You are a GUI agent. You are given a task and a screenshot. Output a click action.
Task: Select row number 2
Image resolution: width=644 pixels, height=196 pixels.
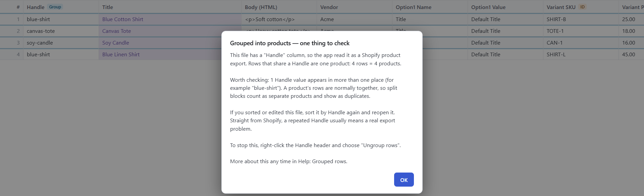click(12, 31)
